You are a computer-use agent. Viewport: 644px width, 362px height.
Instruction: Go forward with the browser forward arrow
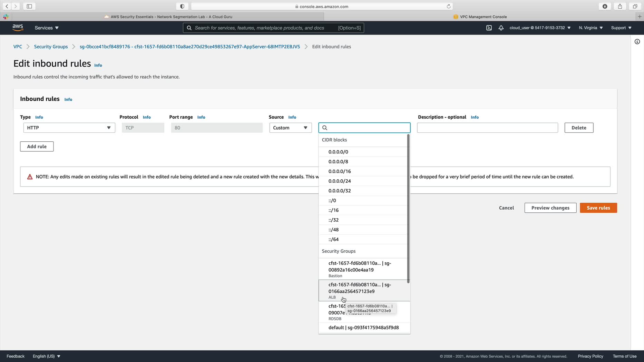16,6
